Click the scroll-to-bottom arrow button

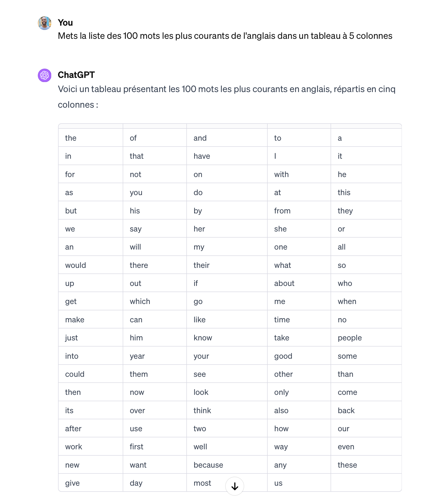[x=234, y=486]
